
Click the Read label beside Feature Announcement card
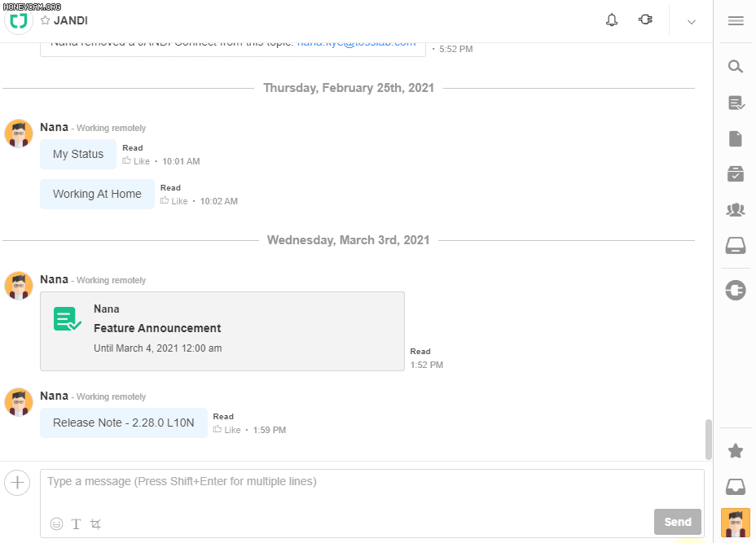pyautogui.click(x=420, y=352)
